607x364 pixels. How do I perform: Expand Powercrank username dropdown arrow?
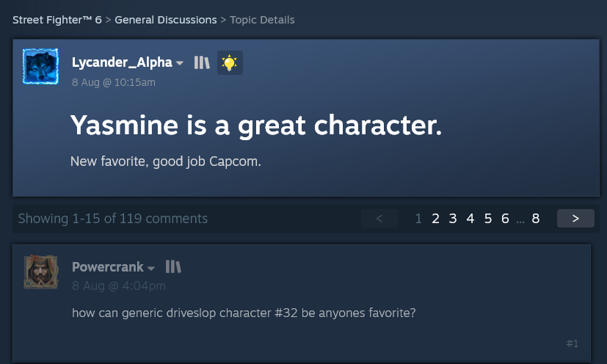tap(151, 268)
